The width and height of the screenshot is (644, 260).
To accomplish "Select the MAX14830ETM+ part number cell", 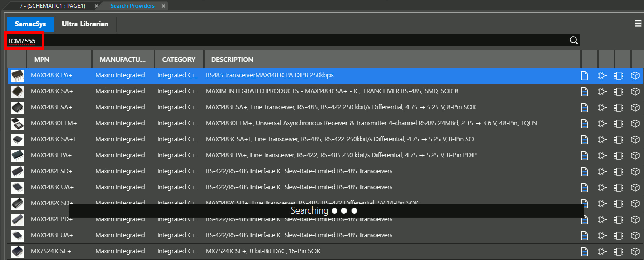I will point(54,123).
